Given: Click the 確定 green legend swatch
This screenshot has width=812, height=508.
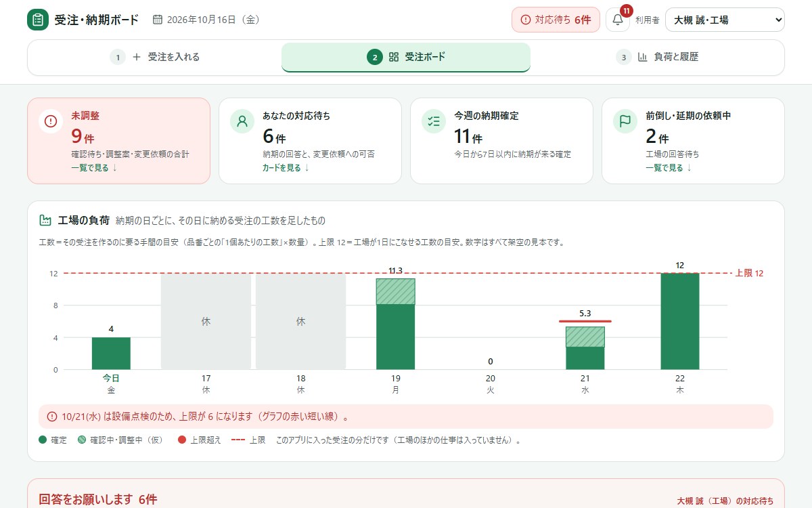Looking at the screenshot, I should [x=43, y=440].
